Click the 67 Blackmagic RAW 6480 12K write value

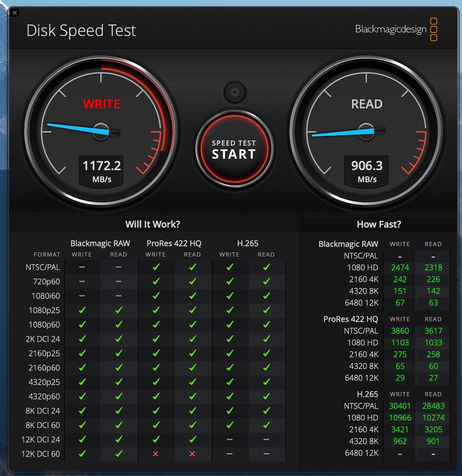pyautogui.click(x=400, y=303)
